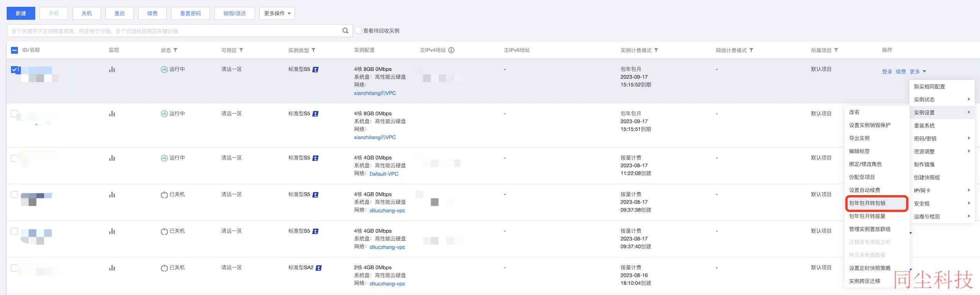Uncheck the first instance row checkbox

14,70
